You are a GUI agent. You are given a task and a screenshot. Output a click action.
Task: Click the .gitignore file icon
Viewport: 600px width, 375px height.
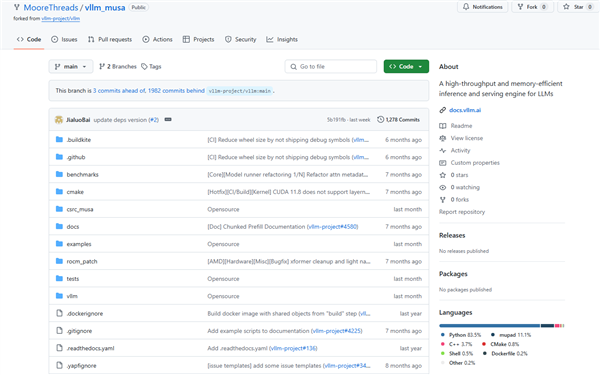click(x=59, y=331)
